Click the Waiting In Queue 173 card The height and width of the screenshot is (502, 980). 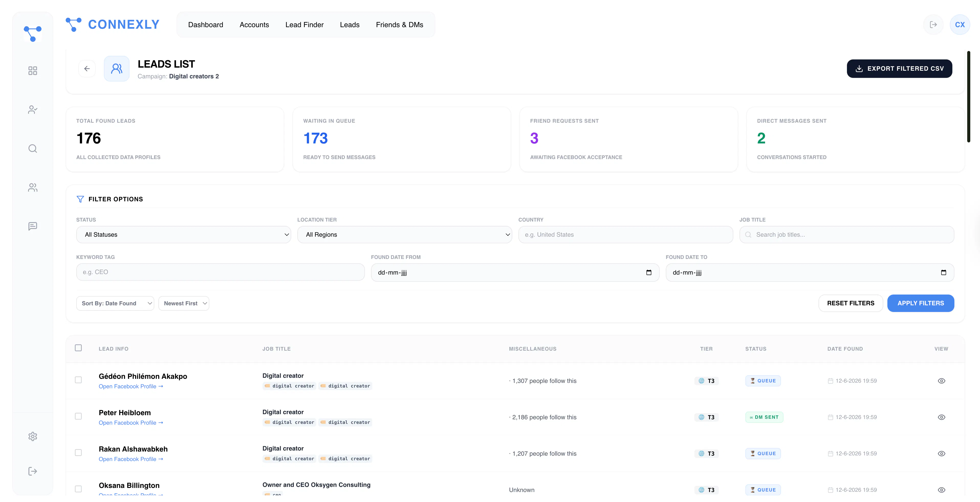[402, 139]
